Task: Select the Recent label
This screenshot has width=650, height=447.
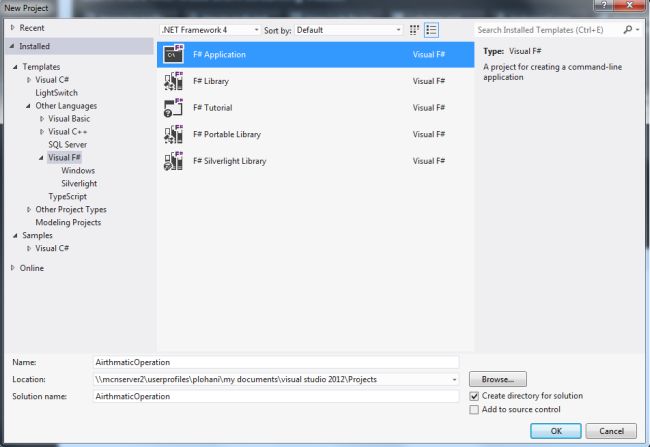Action: (x=32, y=28)
